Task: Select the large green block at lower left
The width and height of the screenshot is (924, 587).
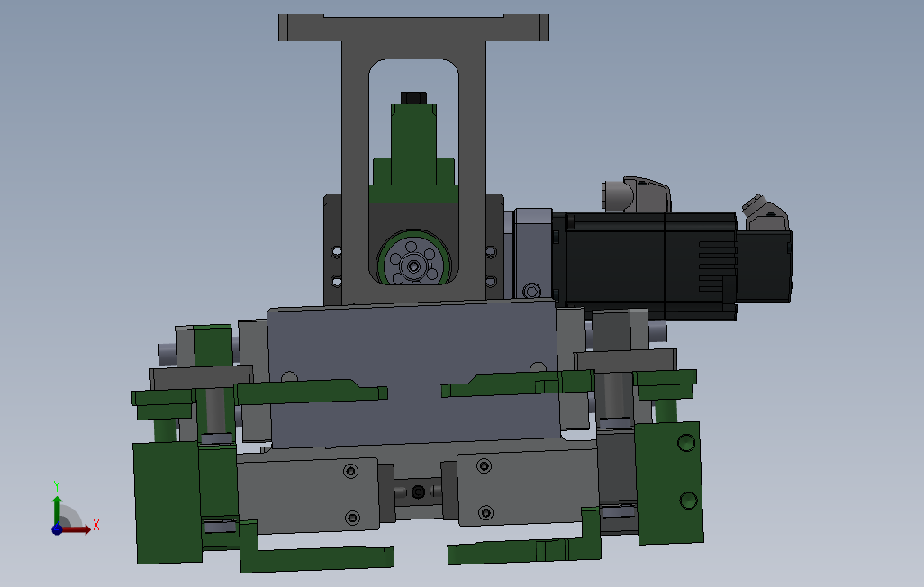Action: click(x=168, y=502)
